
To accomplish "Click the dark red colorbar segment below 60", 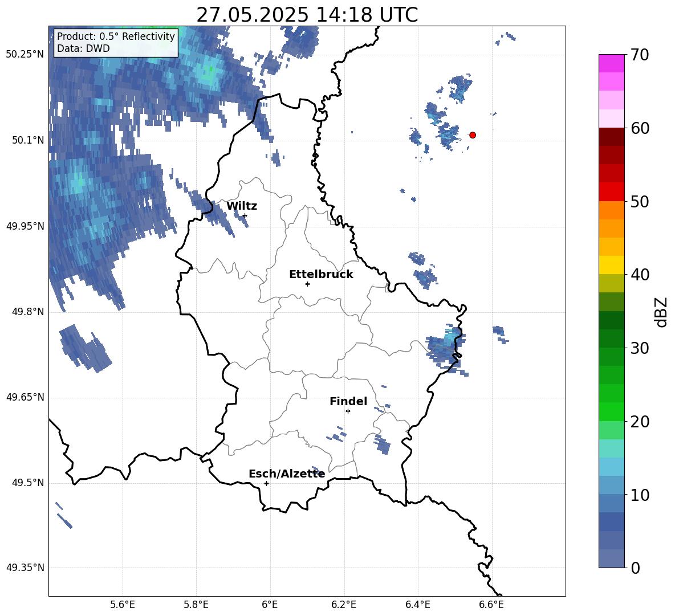I will (x=611, y=137).
